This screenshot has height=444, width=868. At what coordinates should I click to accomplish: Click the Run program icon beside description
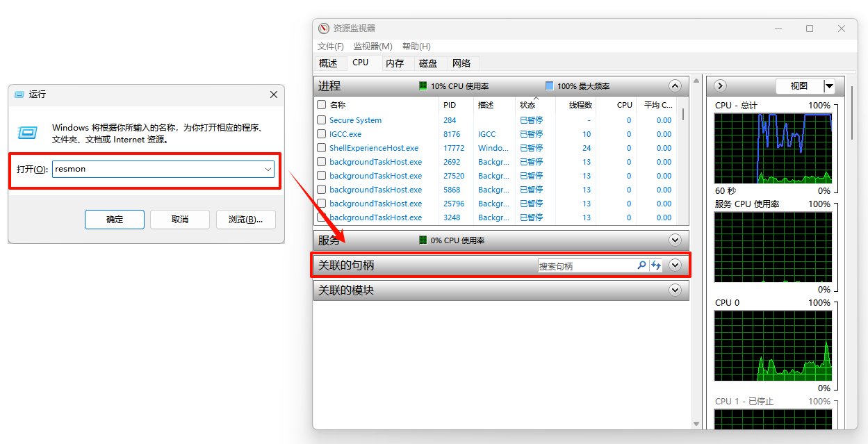[28, 133]
